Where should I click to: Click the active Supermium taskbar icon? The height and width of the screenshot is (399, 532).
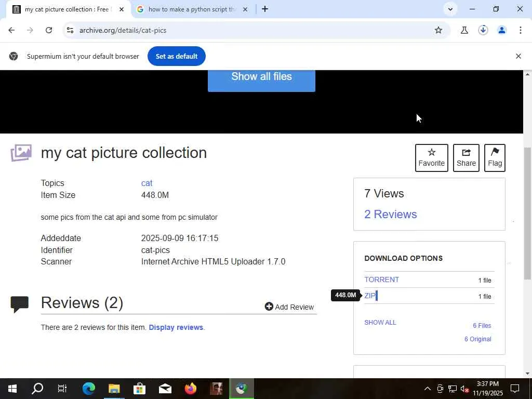(x=241, y=389)
